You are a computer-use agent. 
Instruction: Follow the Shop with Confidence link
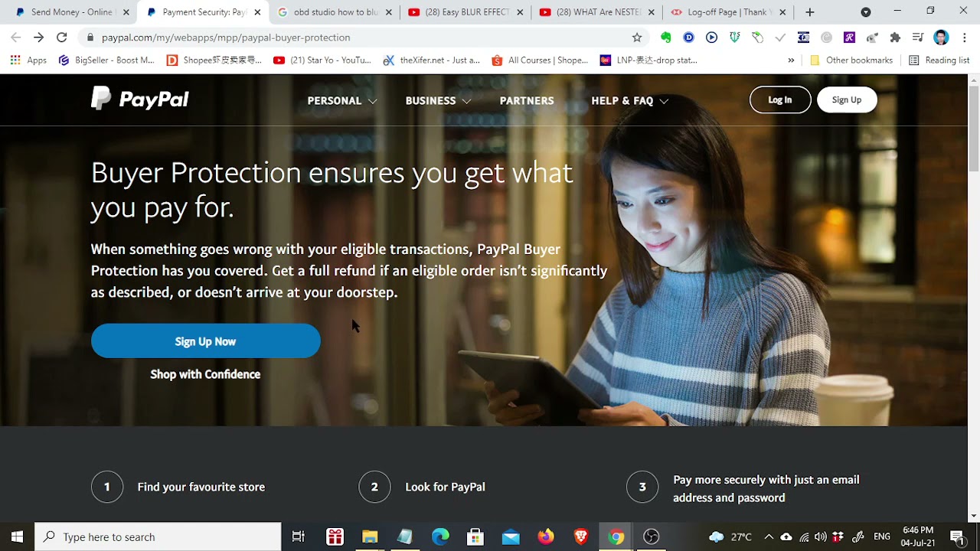(x=205, y=374)
